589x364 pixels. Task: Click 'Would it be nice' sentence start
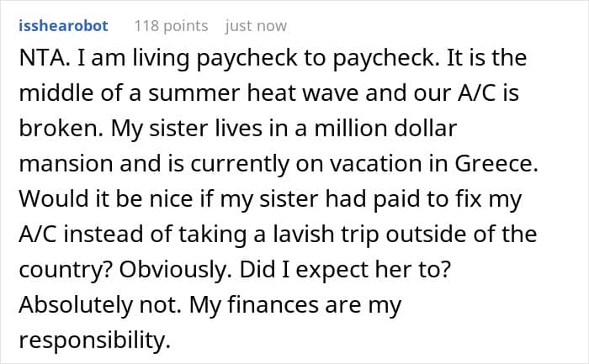coord(105,199)
